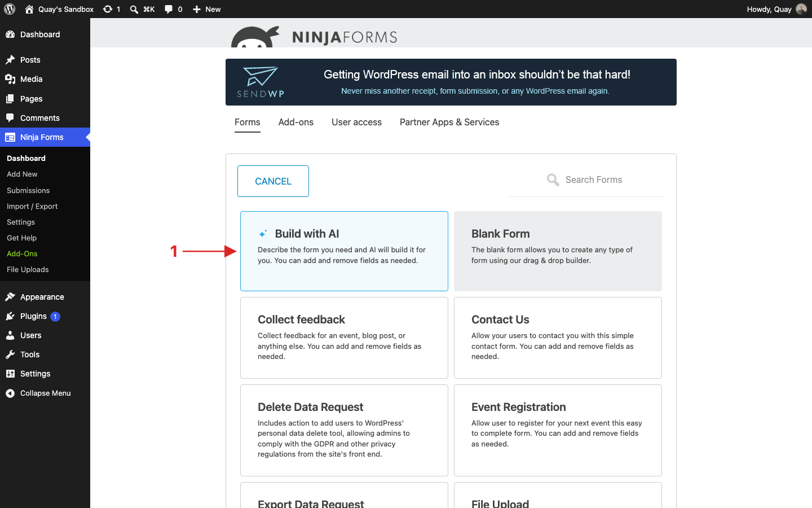Open the WordPress logo menu

pyautogui.click(x=10, y=9)
